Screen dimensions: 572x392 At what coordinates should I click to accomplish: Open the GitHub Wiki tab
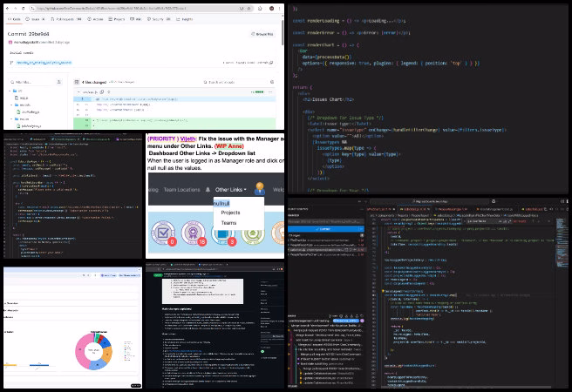[136, 19]
